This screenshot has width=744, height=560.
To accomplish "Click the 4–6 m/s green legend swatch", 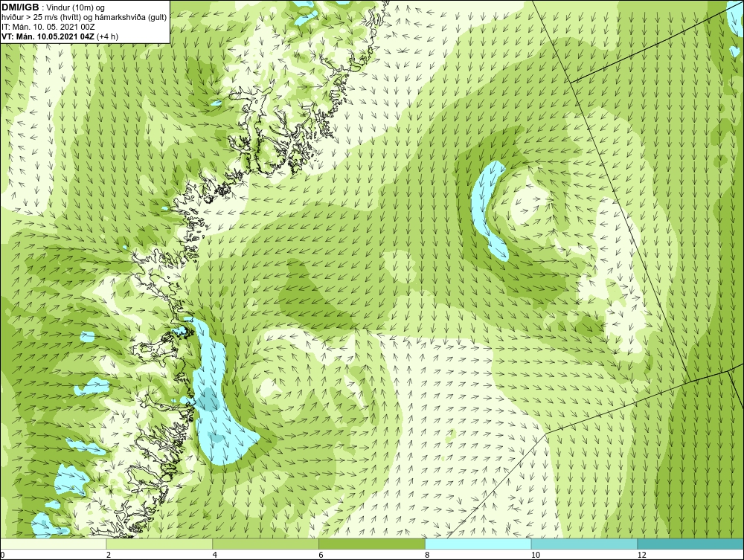I will tap(266, 544).
